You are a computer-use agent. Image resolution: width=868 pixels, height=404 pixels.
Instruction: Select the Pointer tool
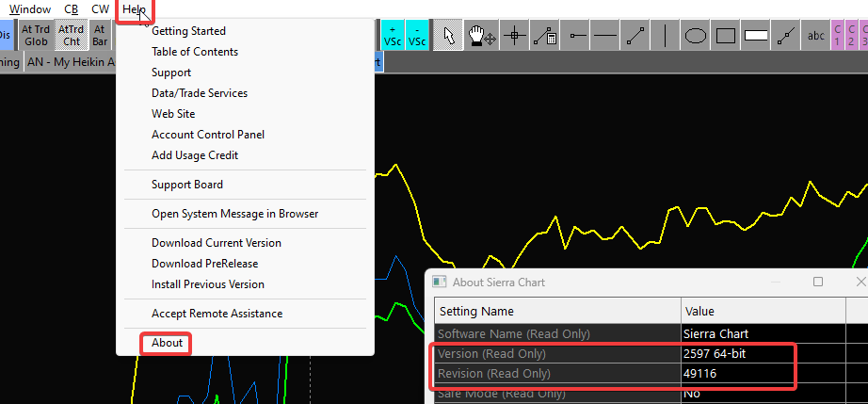(448, 36)
